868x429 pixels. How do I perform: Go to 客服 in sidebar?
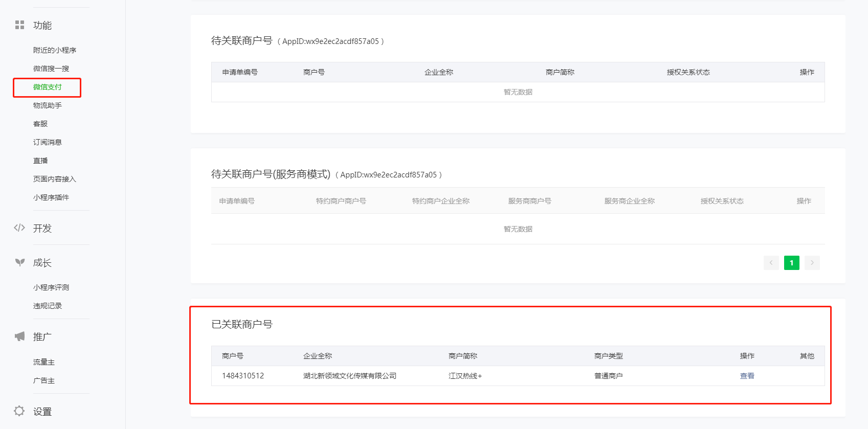(x=40, y=124)
